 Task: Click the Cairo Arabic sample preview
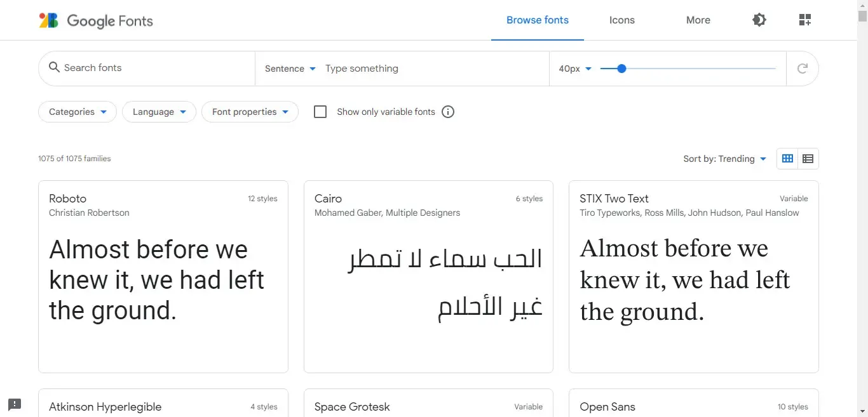tap(445, 284)
